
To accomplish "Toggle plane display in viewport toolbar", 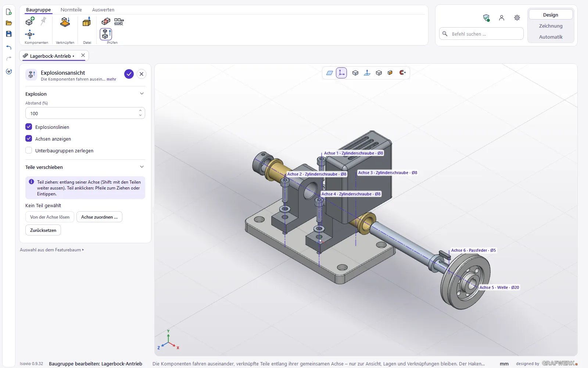I will point(330,73).
